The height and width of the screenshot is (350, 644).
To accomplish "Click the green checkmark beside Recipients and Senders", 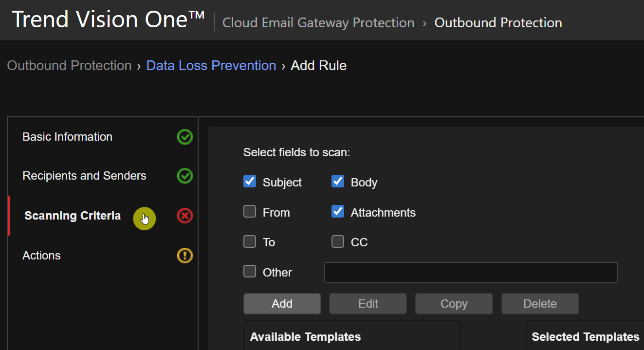I will click(x=184, y=176).
